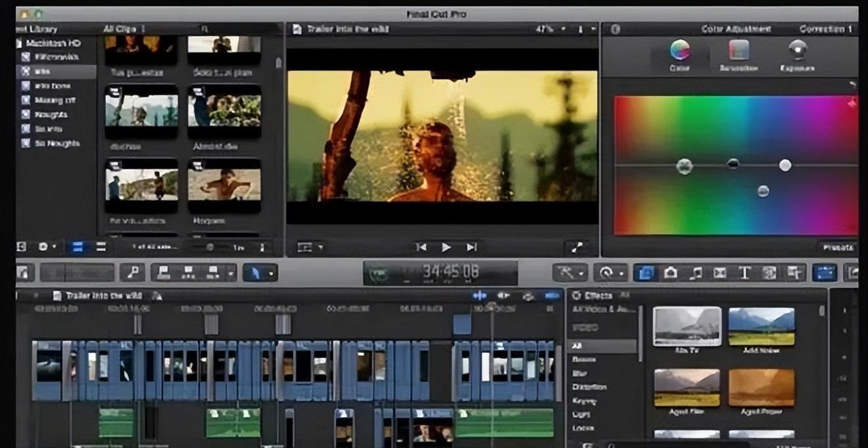
Task: Toggle snapping in the timeline
Action: [x=552, y=296]
